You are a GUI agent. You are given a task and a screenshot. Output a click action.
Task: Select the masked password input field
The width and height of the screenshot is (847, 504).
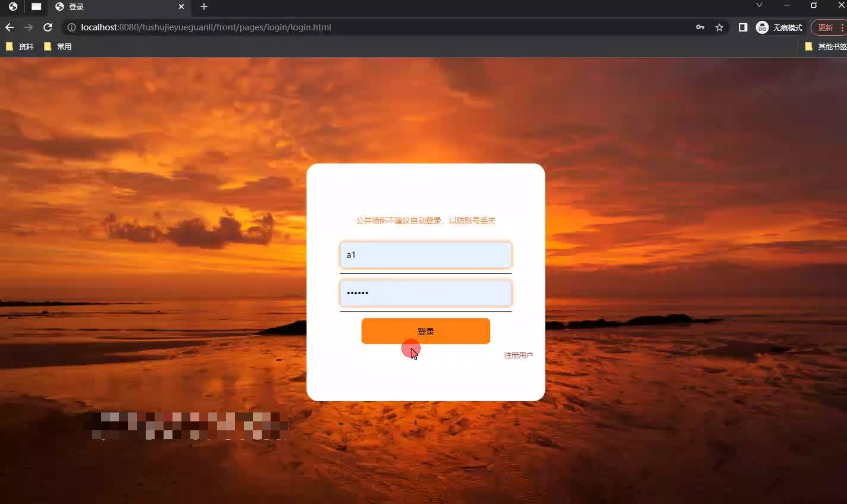pyautogui.click(x=425, y=292)
